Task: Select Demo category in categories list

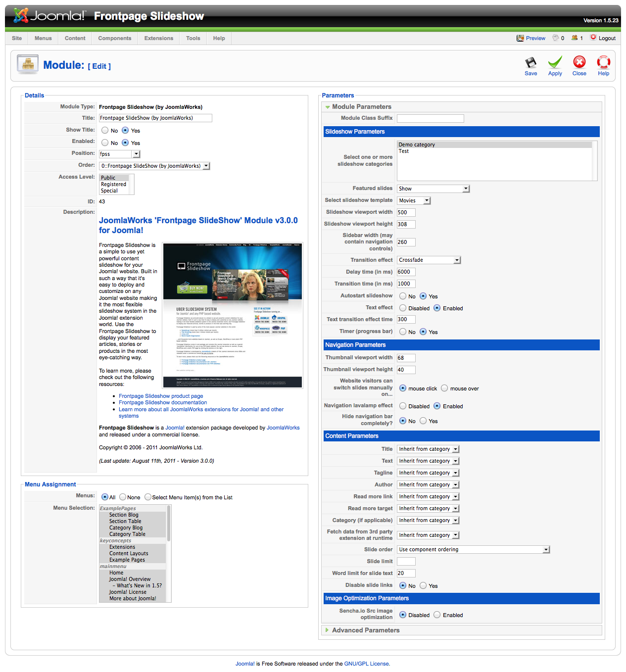Action: (x=494, y=145)
